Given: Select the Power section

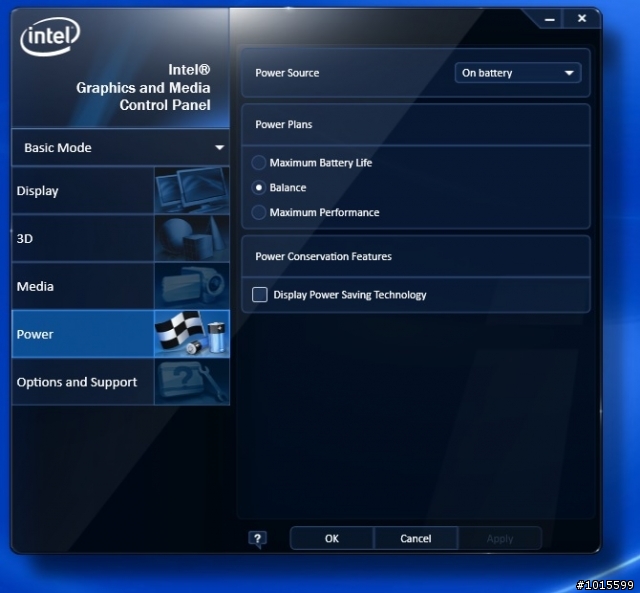Looking at the screenshot, I should [83, 334].
